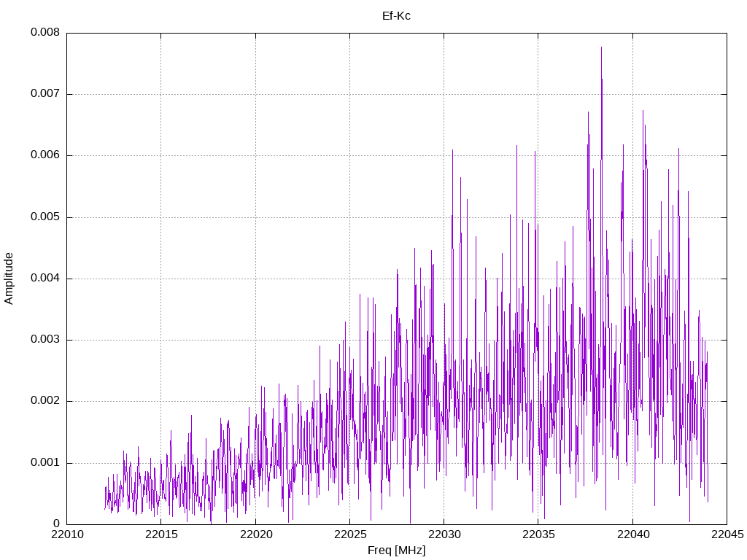Click the y-axis tick label 0.006
Image resolution: width=747 pixels, height=560 pixels.
(x=45, y=155)
